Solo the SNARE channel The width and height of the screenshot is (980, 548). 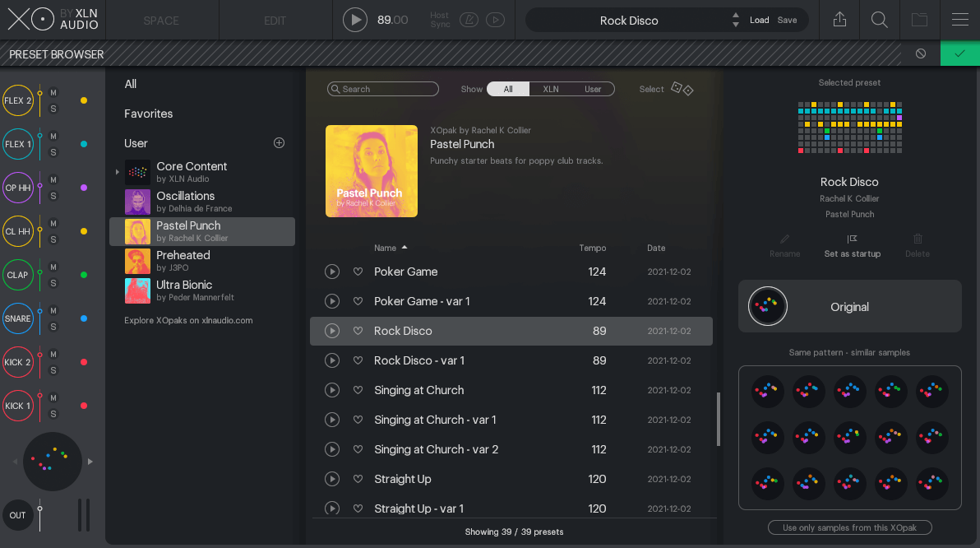[x=53, y=327]
